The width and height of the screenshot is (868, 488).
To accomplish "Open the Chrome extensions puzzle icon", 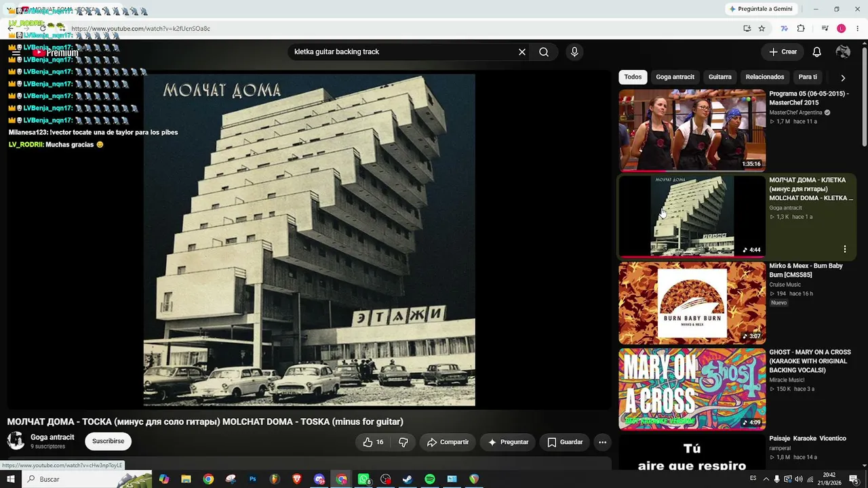I will (801, 28).
